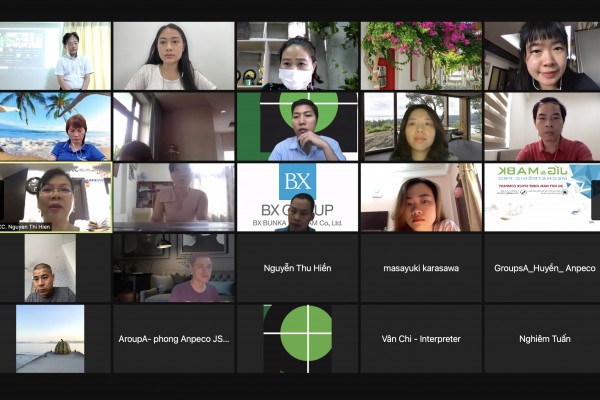Select the woman wearing white face mask tile
The height and width of the screenshot is (400, 600).
click(x=297, y=56)
